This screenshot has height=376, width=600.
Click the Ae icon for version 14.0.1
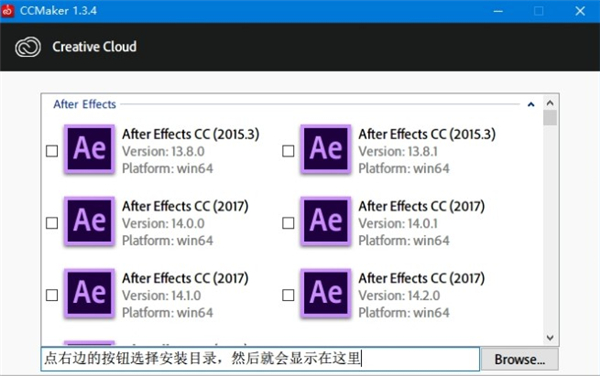click(x=326, y=221)
